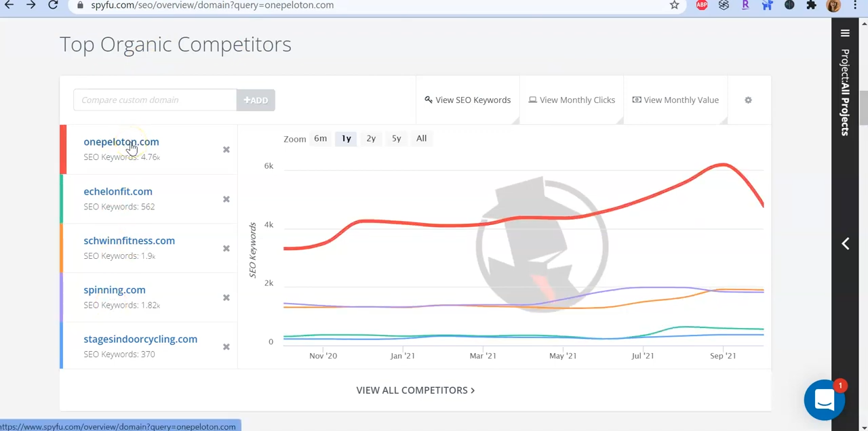Click the 'Jan '21' axis label
This screenshot has height=431, width=868.
(x=403, y=356)
